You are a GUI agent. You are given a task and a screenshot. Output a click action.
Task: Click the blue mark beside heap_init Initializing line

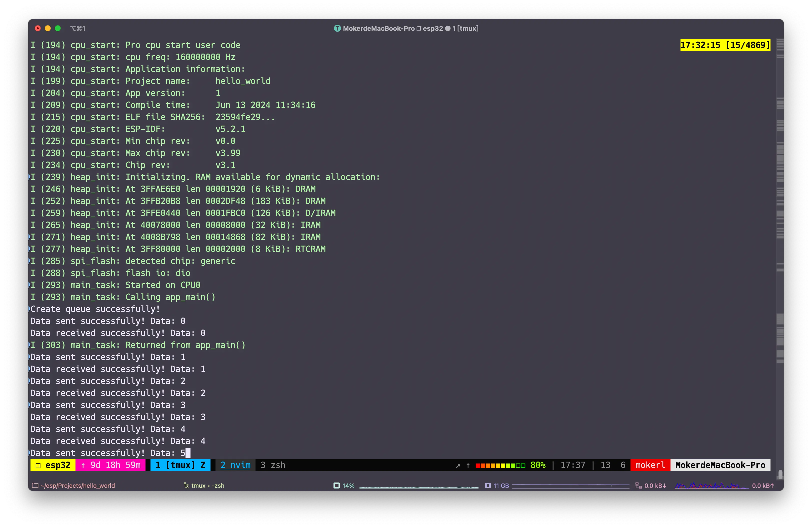[29, 177]
